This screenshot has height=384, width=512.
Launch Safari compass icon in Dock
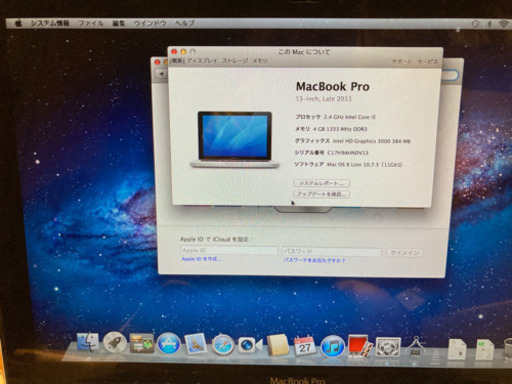coord(223,345)
